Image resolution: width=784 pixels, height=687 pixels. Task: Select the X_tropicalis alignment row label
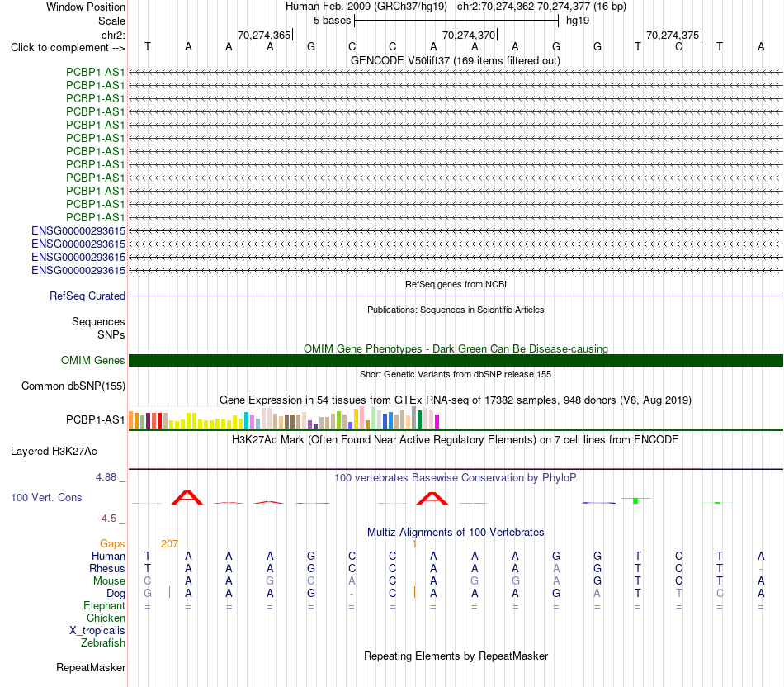(x=97, y=631)
